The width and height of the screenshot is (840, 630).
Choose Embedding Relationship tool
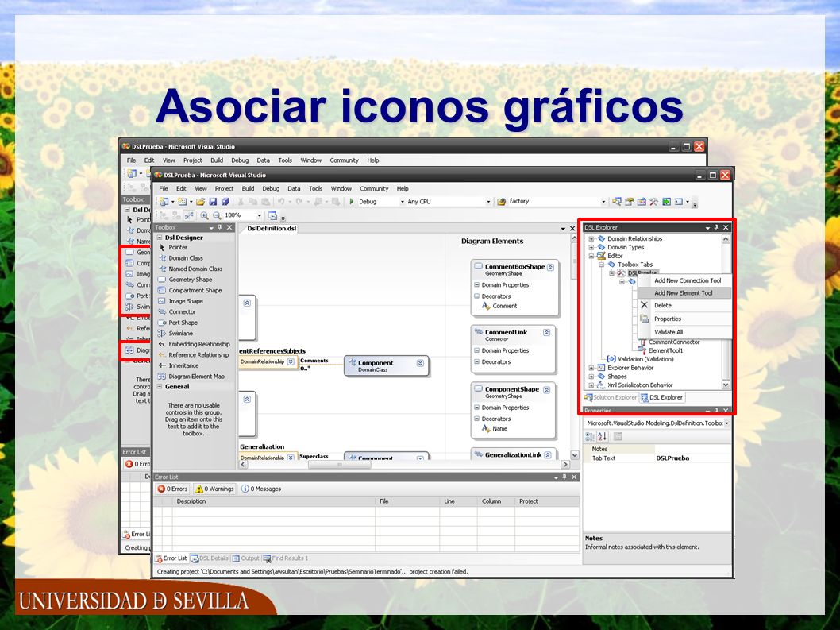pyautogui.click(x=198, y=344)
